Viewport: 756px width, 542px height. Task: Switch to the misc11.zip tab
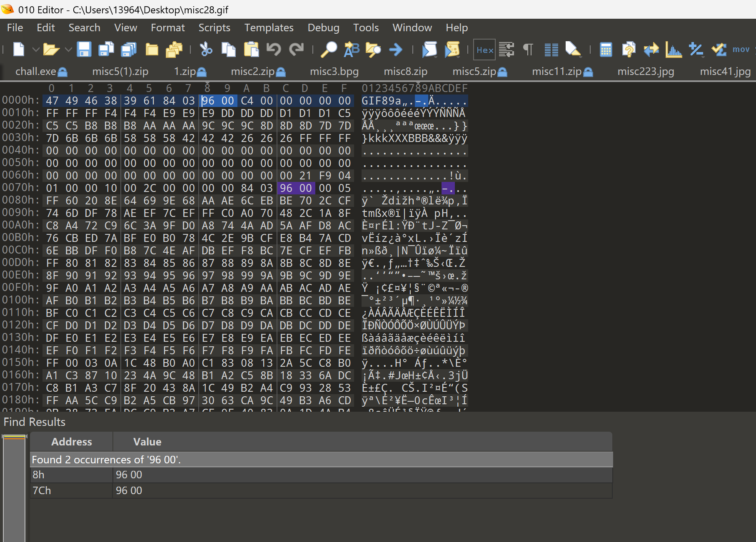(x=562, y=72)
